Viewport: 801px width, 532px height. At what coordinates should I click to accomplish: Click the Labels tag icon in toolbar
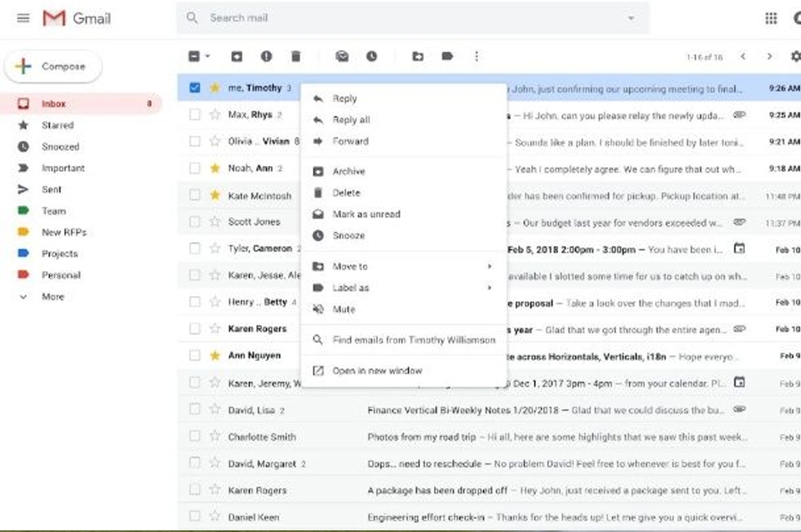pos(447,57)
